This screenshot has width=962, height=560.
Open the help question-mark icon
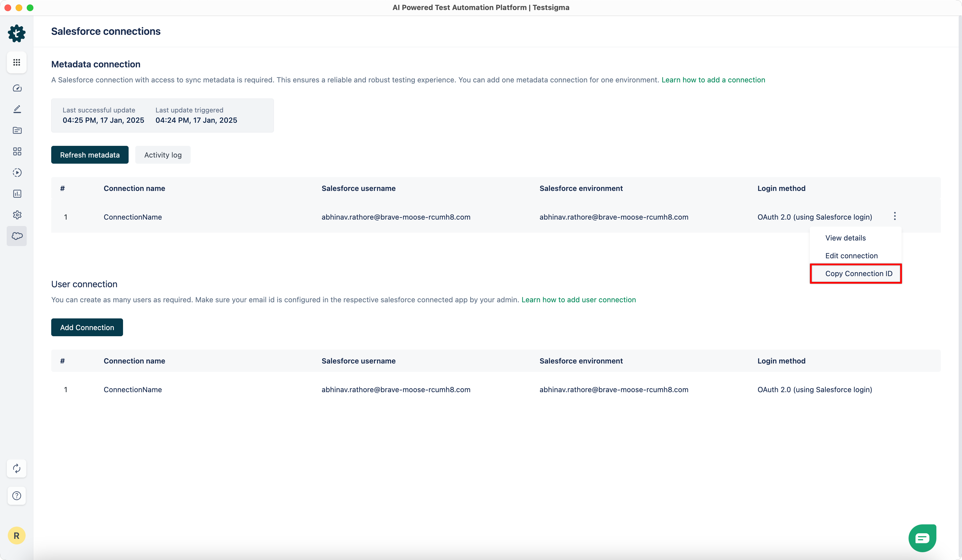click(x=16, y=495)
